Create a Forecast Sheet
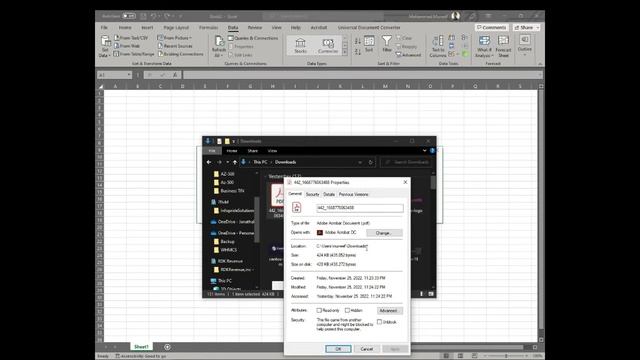This screenshot has width=640, height=360. [503, 46]
